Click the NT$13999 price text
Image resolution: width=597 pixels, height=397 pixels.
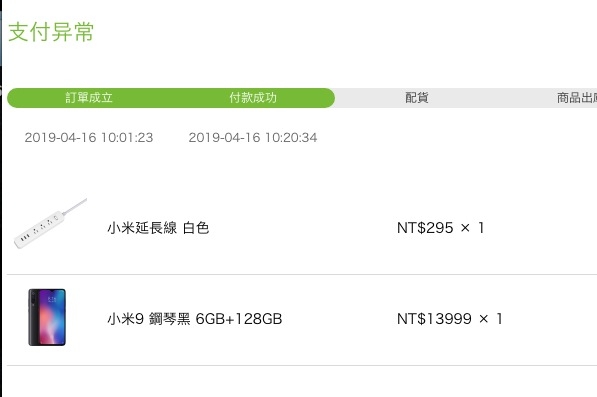[434, 319]
